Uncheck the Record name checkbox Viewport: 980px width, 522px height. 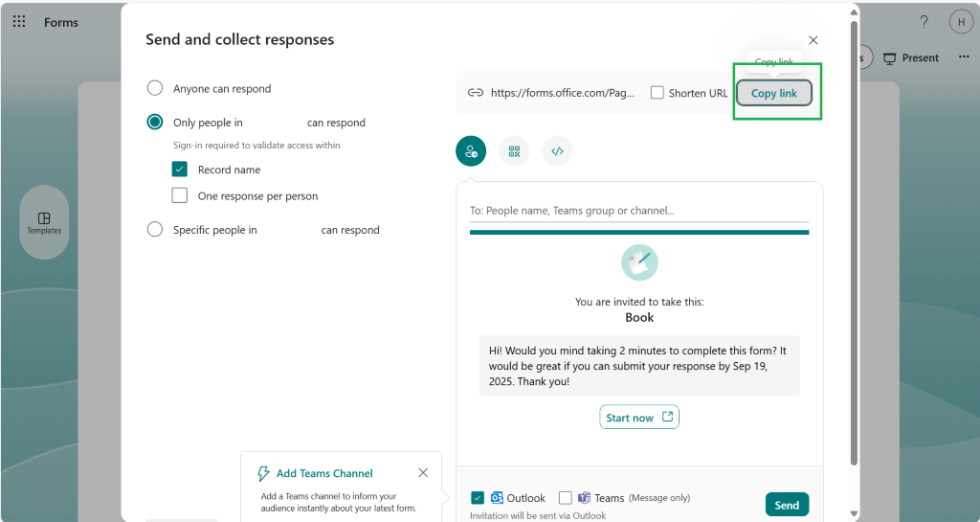click(x=179, y=170)
